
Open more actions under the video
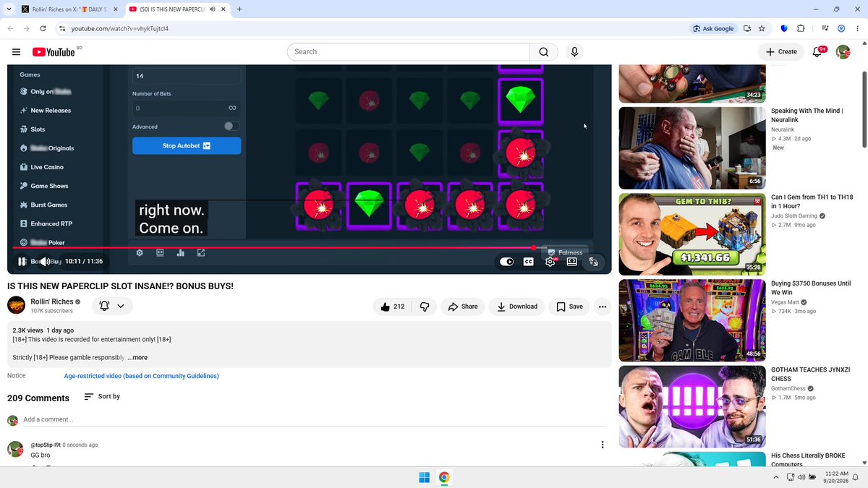(x=602, y=307)
